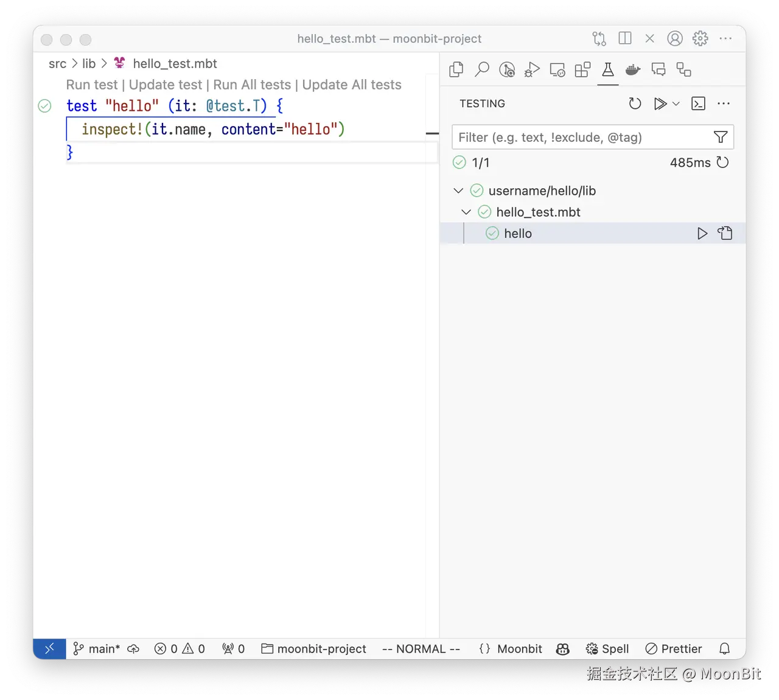The width and height of the screenshot is (779, 700).
Task: Click Update test code lens
Action: (166, 85)
